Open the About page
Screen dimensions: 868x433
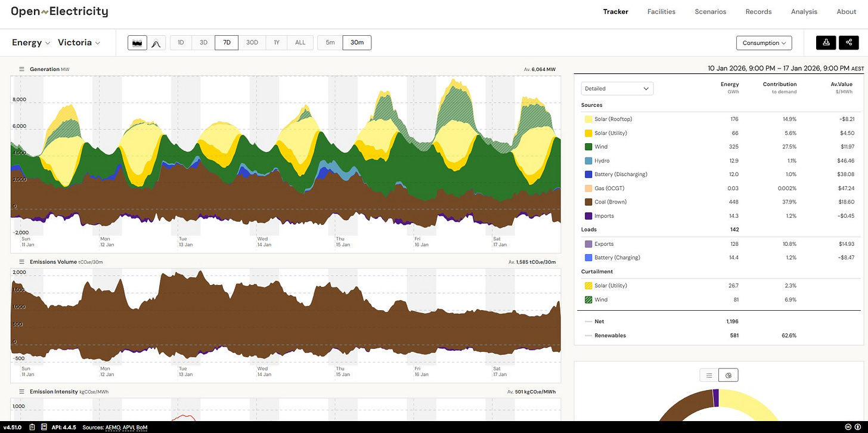click(x=847, y=11)
